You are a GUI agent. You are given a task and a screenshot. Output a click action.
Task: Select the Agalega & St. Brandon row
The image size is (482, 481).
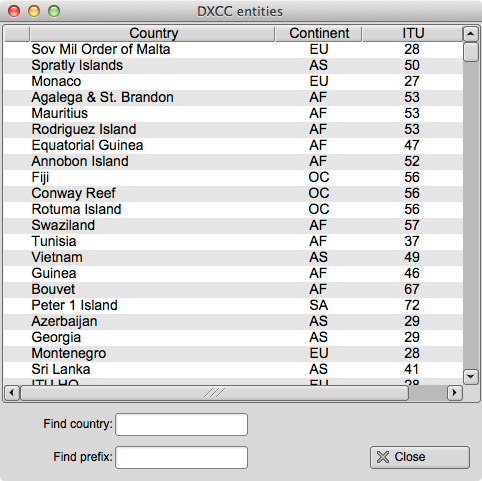[x=233, y=97]
